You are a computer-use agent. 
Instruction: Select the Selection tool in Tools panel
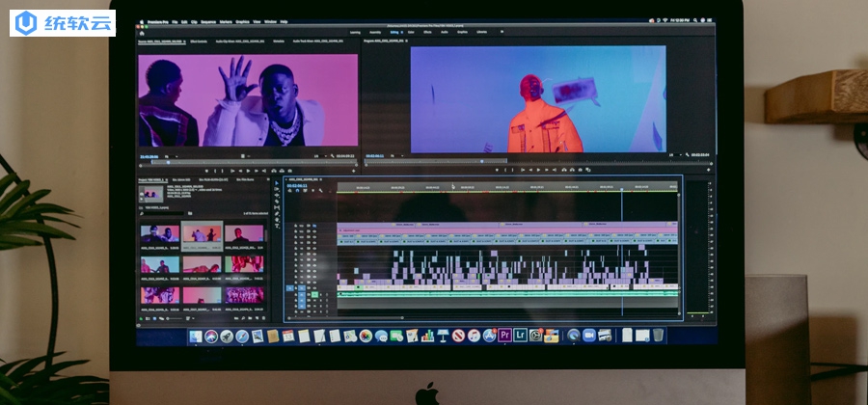click(277, 183)
